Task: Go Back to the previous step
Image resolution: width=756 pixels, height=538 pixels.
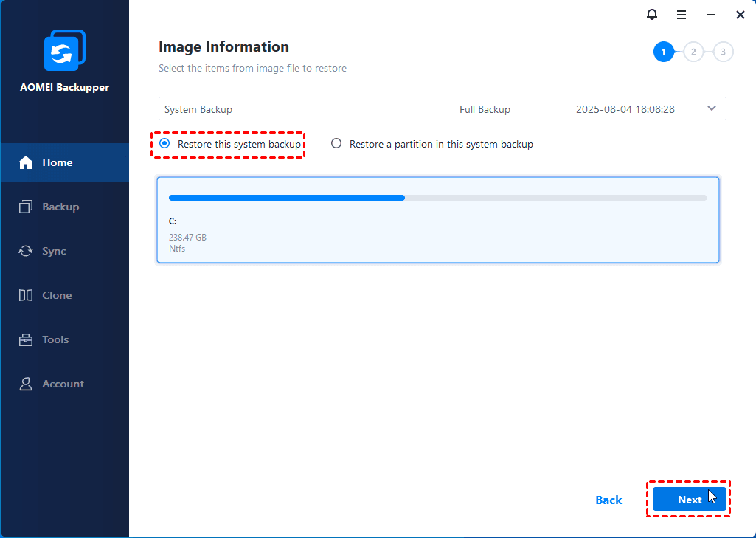Action: (x=608, y=500)
